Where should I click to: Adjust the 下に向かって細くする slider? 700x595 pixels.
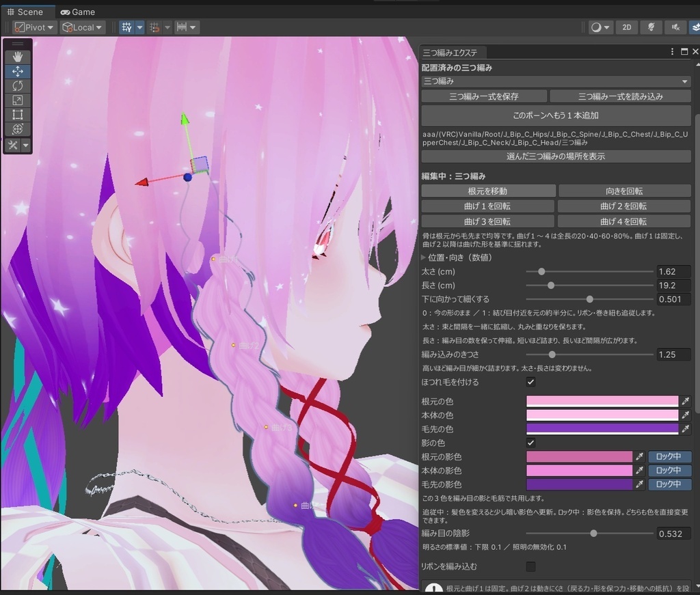point(589,299)
